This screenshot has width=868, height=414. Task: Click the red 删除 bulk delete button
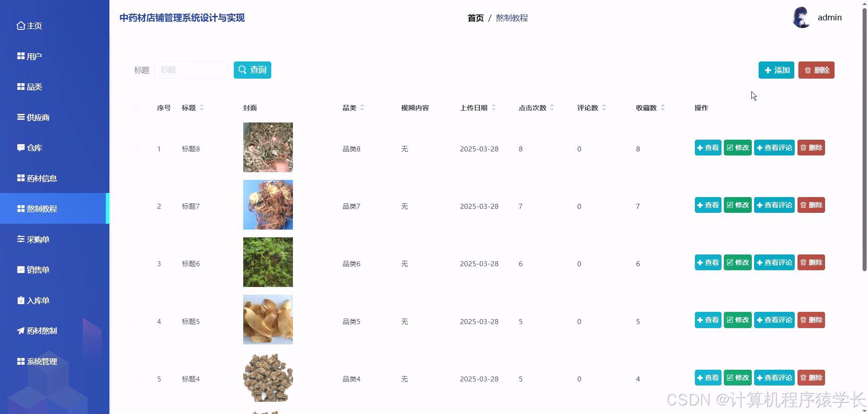point(816,70)
